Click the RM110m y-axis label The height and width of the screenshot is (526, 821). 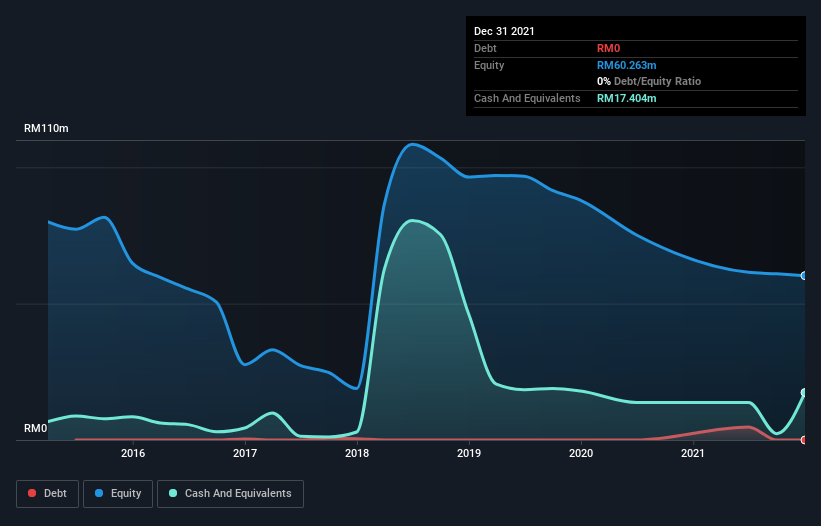[46, 128]
